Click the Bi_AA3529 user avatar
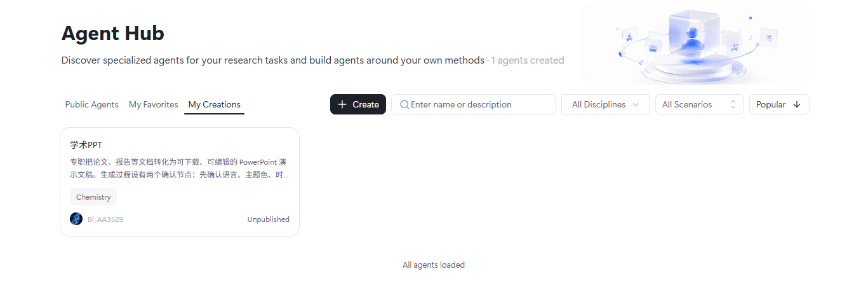This screenshot has width=868, height=304. pyautogui.click(x=76, y=219)
